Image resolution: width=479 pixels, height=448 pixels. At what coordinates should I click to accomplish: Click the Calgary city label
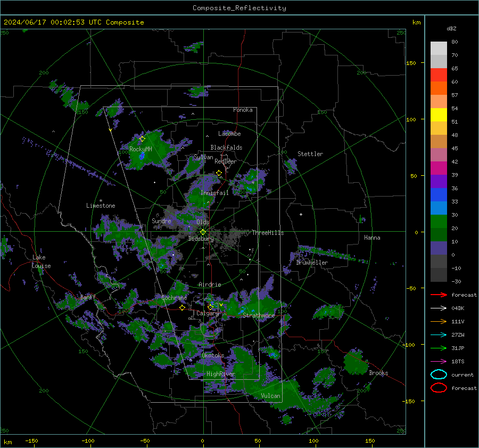coord(208,313)
